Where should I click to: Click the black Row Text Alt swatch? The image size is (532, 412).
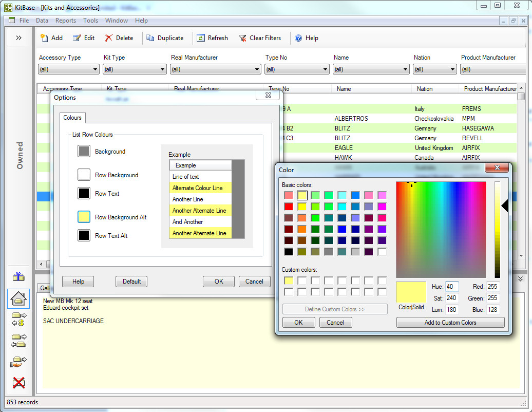(x=84, y=235)
